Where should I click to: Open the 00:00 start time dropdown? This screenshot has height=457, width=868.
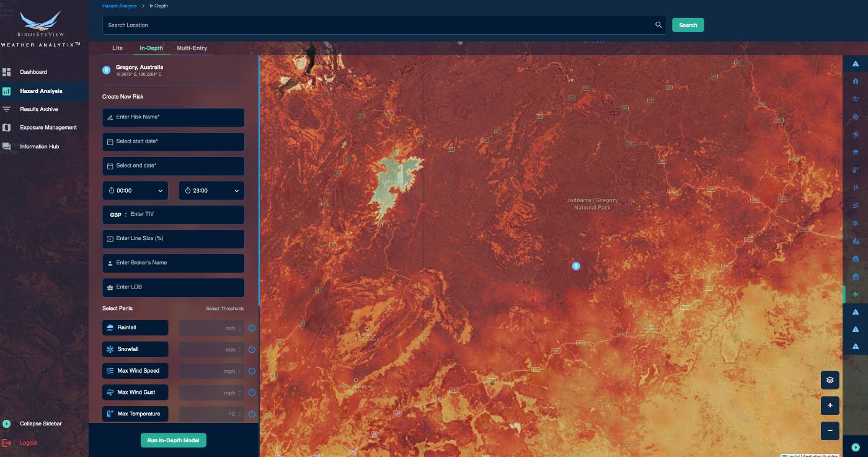tap(135, 190)
